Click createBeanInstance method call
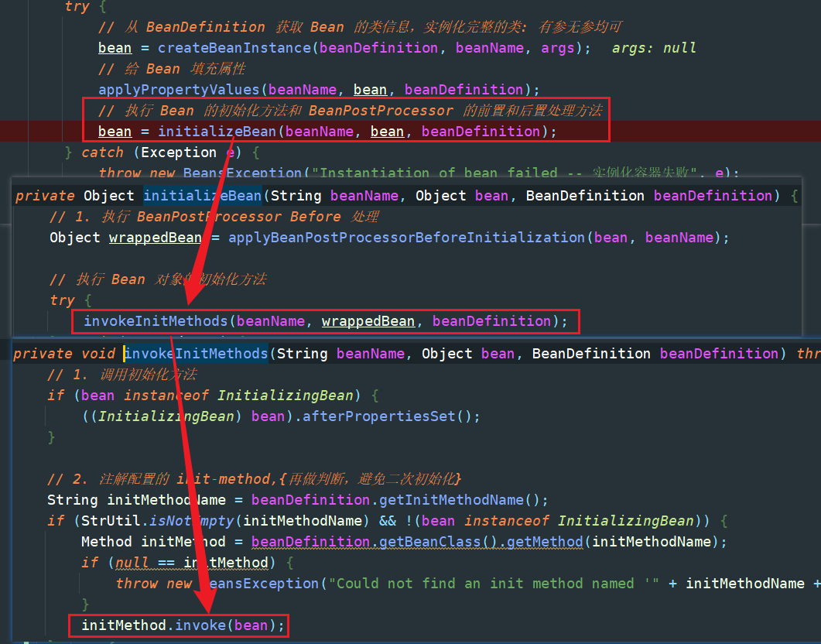821x644 pixels. pyautogui.click(x=234, y=48)
